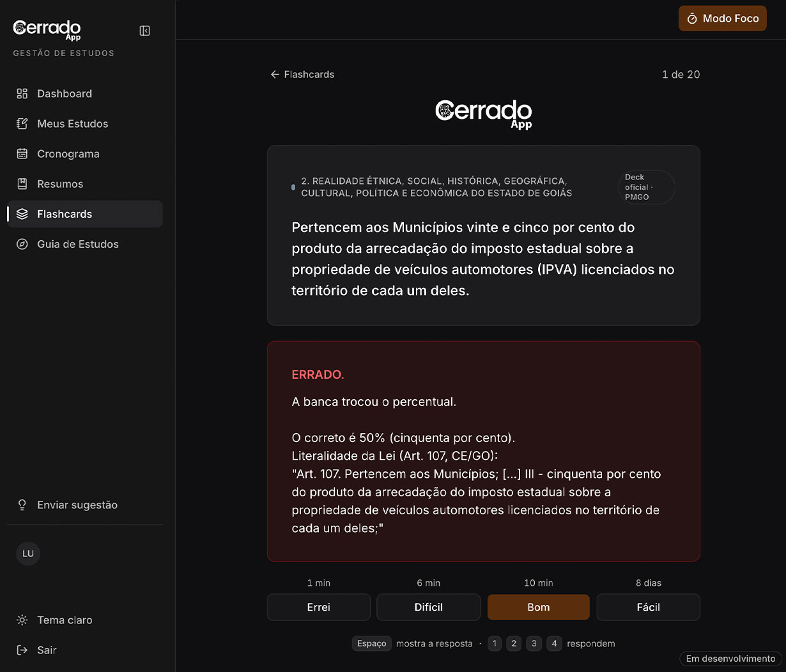Screen dimensions: 786x672
Task: Click 'mostra a resposta' hint text
Action: click(x=434, y=643)
